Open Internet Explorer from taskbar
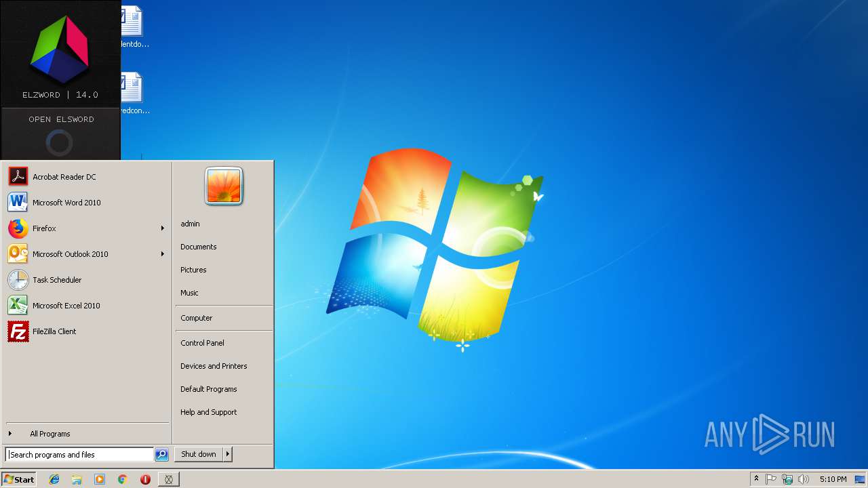Viewport: 868px width, 488px height. 54,479
